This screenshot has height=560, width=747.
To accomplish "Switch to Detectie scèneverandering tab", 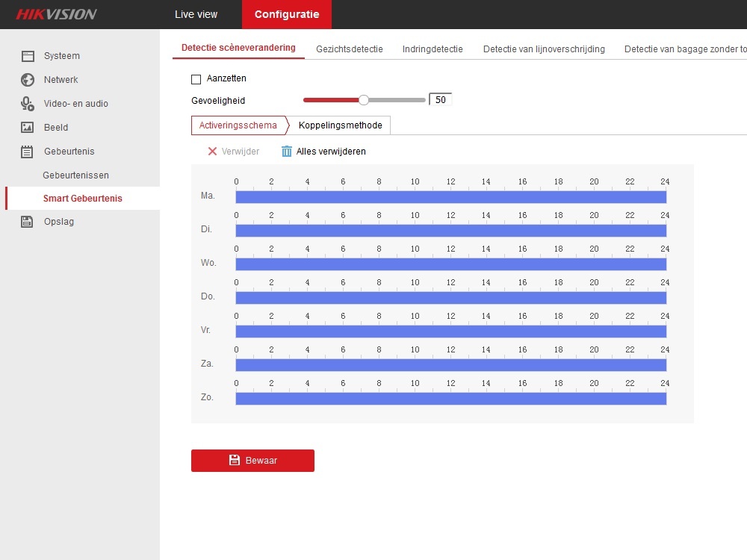I will point(238,48).
